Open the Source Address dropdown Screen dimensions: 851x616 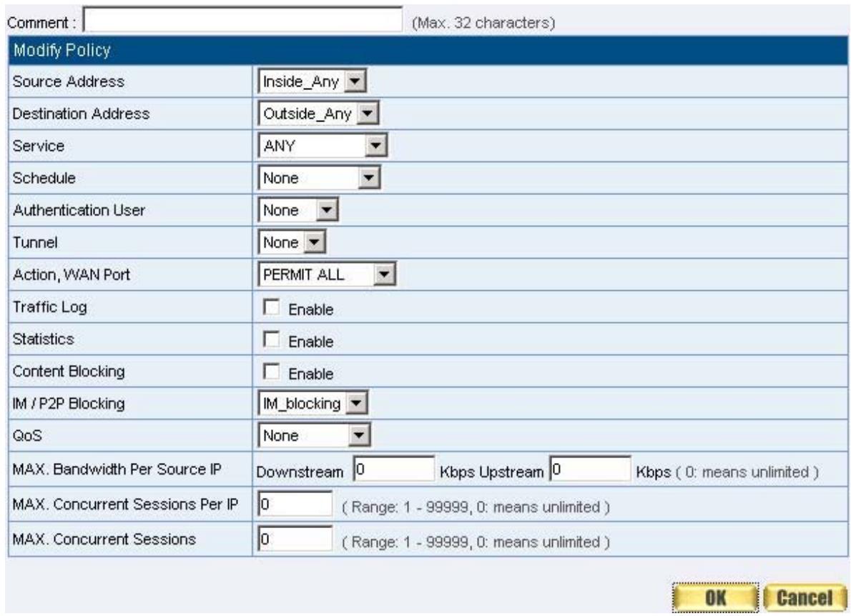pos(313,81)
